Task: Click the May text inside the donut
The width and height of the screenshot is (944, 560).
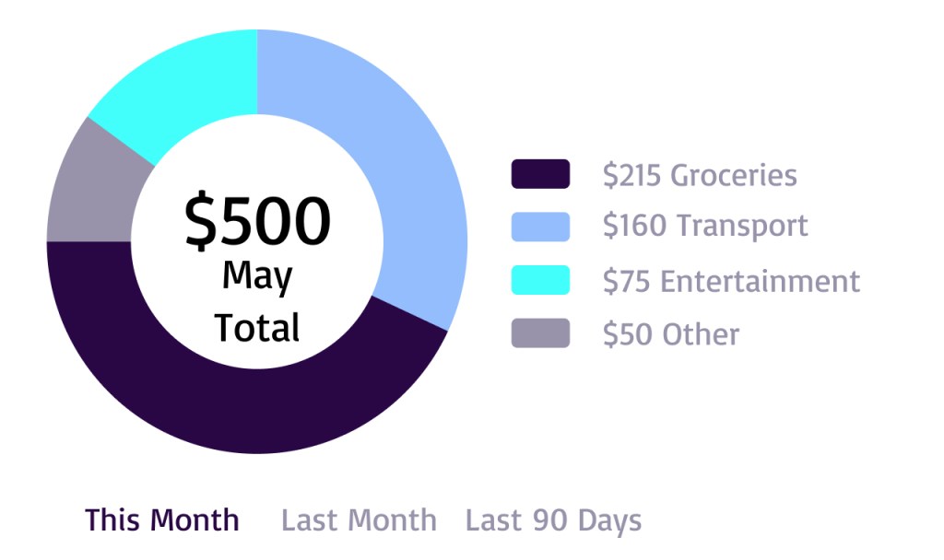Action: (x=257, y=276)
